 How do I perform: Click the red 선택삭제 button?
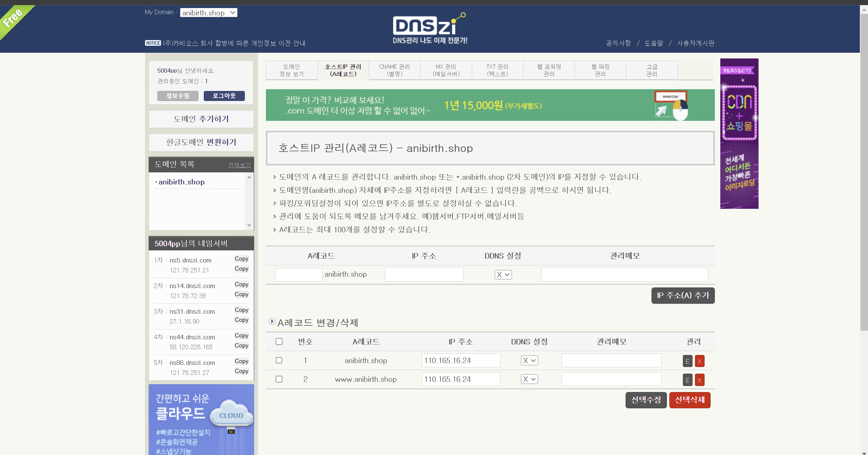690,400
